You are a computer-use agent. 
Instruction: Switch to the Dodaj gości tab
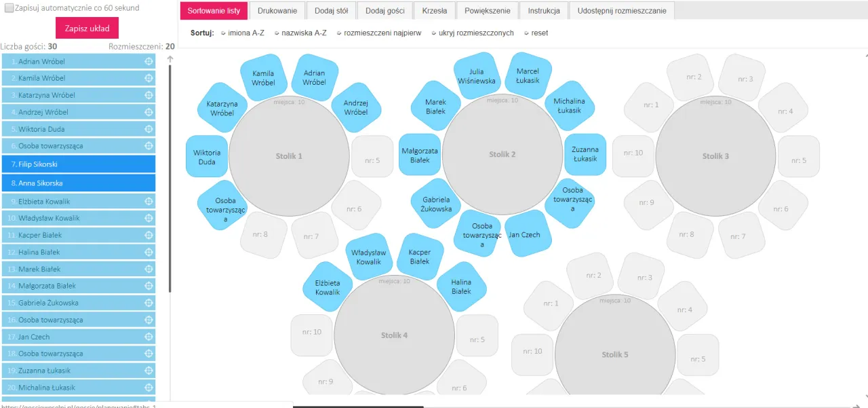pyautogui.click(x=384, y=11)
